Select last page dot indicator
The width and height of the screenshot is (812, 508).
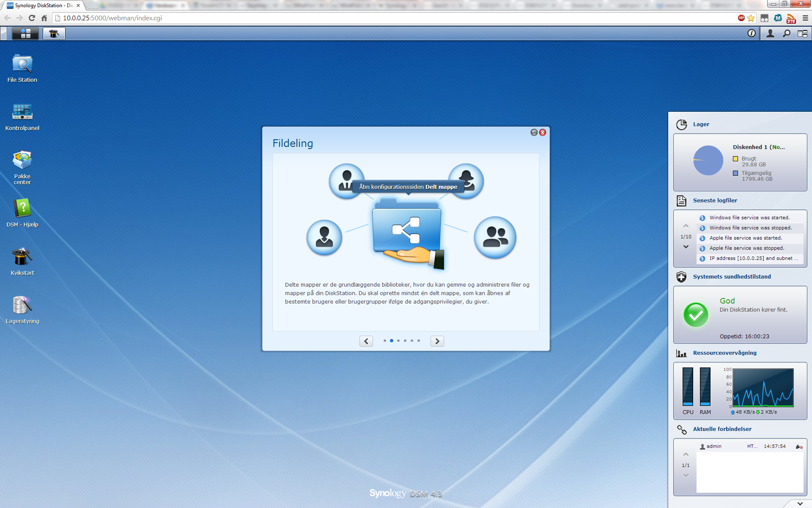point(419,341)
